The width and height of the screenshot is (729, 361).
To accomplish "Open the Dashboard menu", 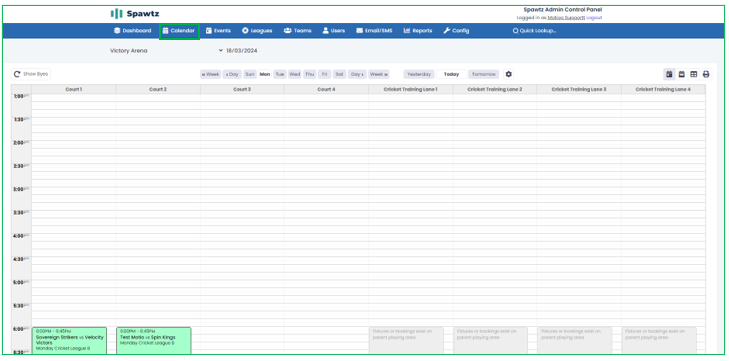I will (x=133, y=31).
